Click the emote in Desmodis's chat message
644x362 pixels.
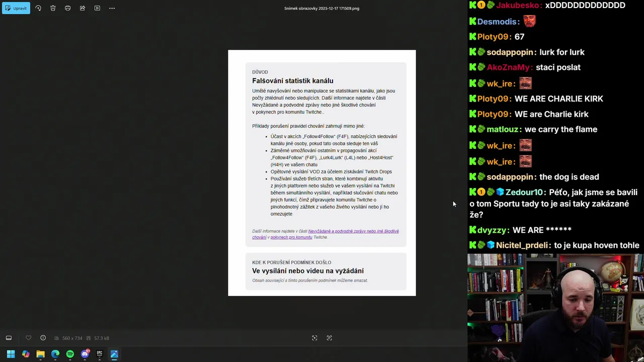coord(530,21)
